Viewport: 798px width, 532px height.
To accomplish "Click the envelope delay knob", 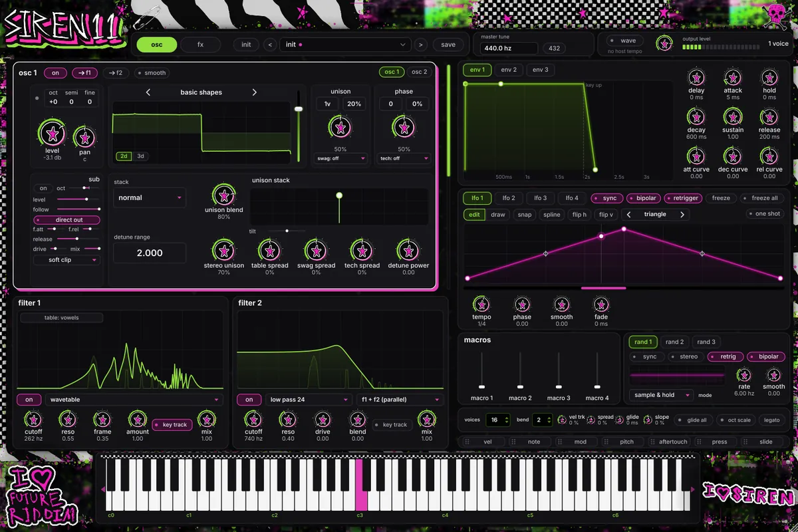I will pos(696,78).
